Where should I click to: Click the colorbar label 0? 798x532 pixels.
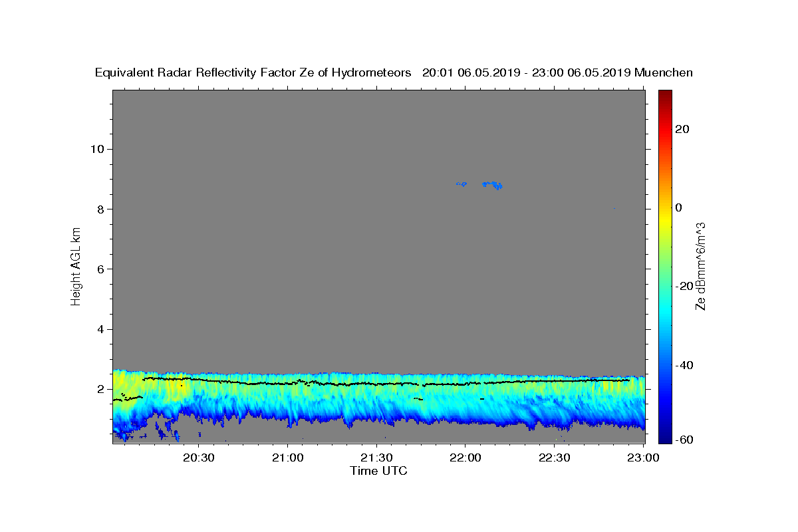click(678, 207)
